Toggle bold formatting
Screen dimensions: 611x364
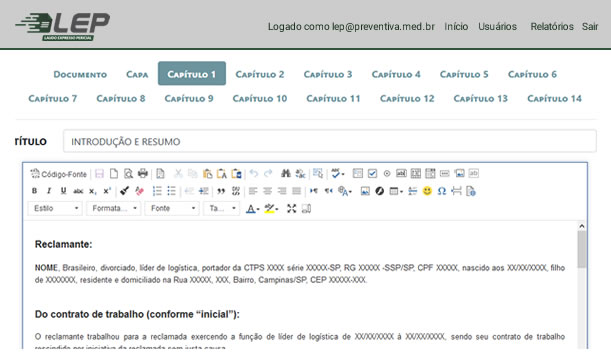pyautogui.click(x=34, y=191)
